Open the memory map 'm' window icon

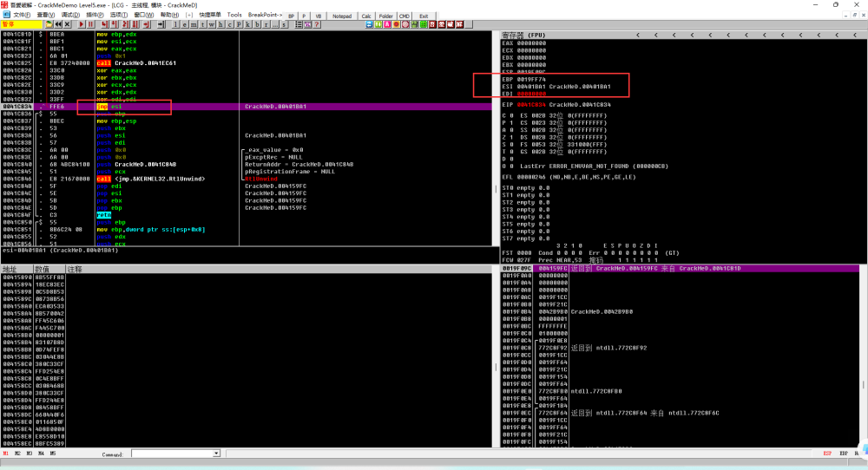[192, 24]
